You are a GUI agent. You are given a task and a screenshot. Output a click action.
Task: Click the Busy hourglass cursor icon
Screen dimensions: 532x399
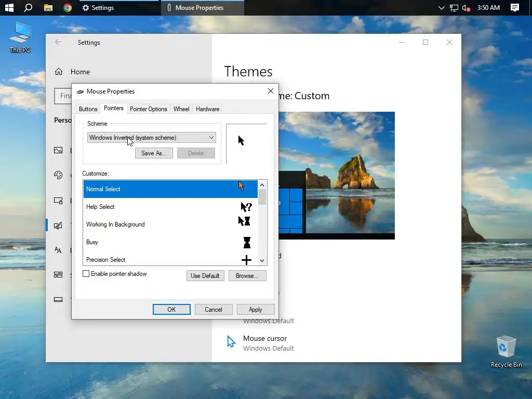pyautogui.click(x=247, y=242)
